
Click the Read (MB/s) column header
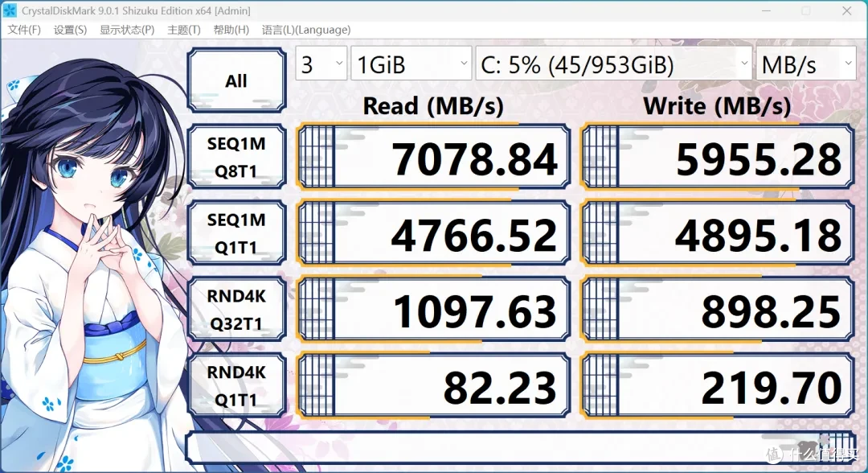click(433, 106)
